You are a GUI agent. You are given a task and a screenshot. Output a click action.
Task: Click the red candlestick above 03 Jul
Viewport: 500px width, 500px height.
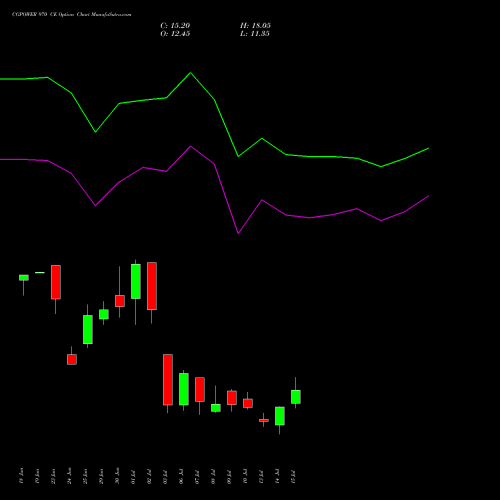(168, 380)
